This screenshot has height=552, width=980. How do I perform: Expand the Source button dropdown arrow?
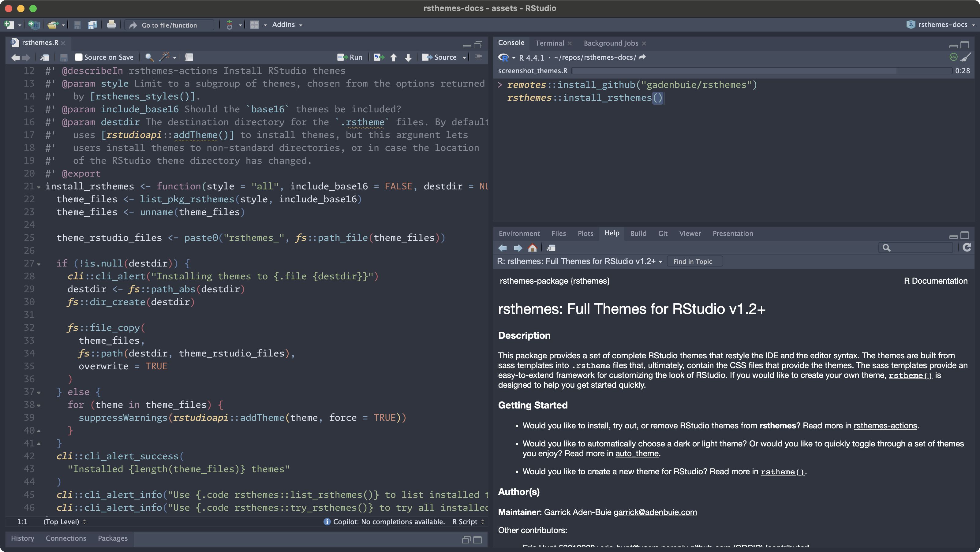(464, 58)
